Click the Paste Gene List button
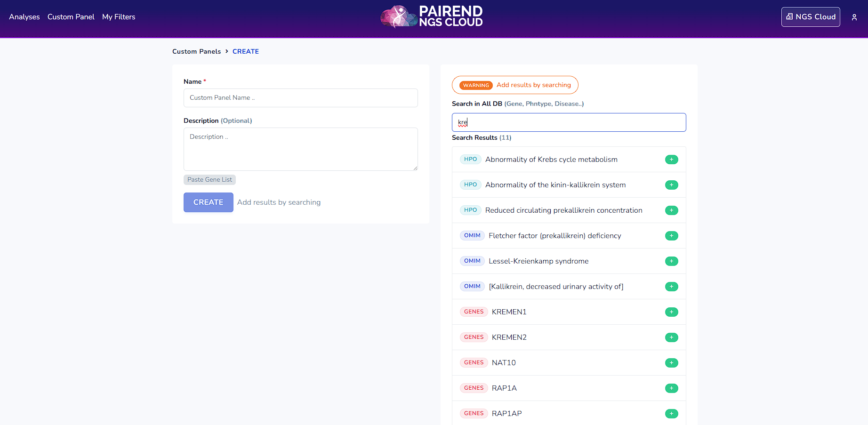The image size is (868, 425). pyautogui.click(x=209, y=180)
